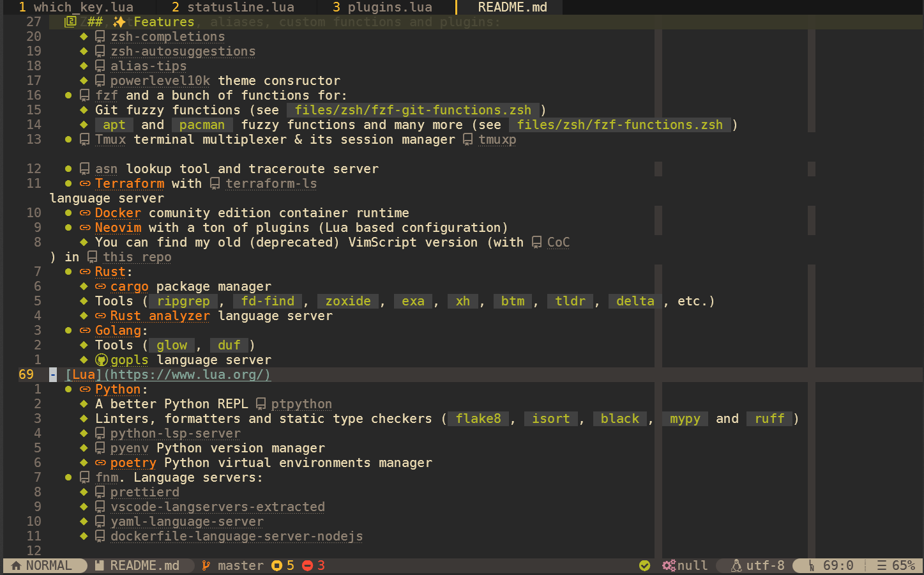Click the link icon before powerlevel10k
The height and width of the screenshot is (575, 924).
click(x=100, y=80)
